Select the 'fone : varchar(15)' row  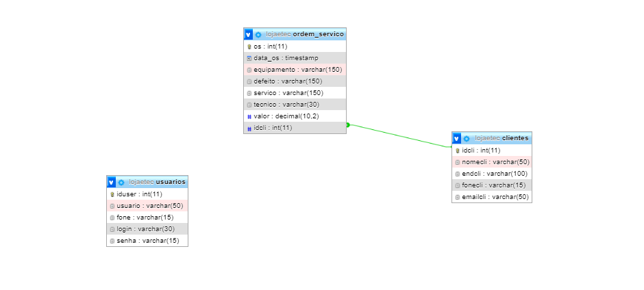pos(147,217)
